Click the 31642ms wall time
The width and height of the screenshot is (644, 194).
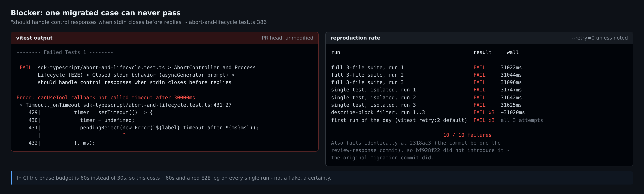(x=511, y=97)
